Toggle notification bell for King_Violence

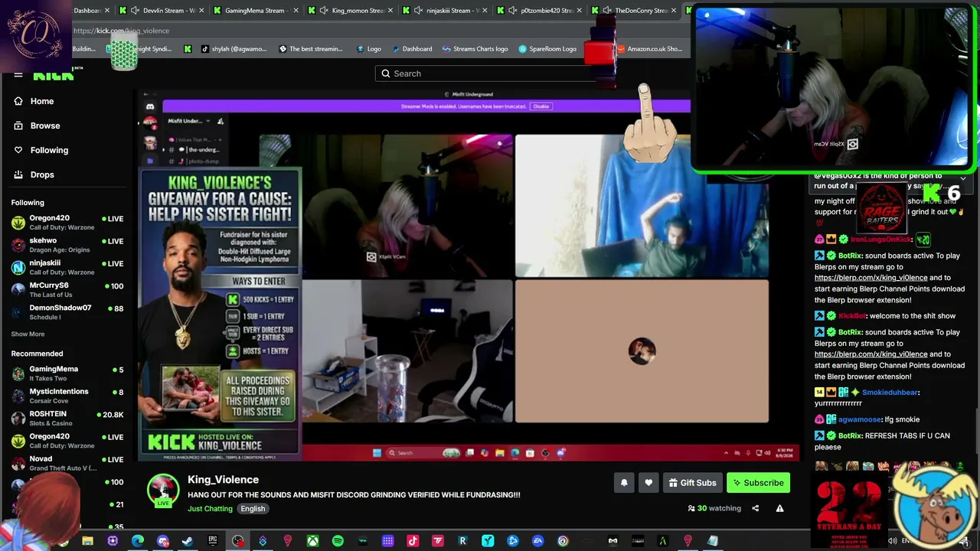click(x=624, y=483)
